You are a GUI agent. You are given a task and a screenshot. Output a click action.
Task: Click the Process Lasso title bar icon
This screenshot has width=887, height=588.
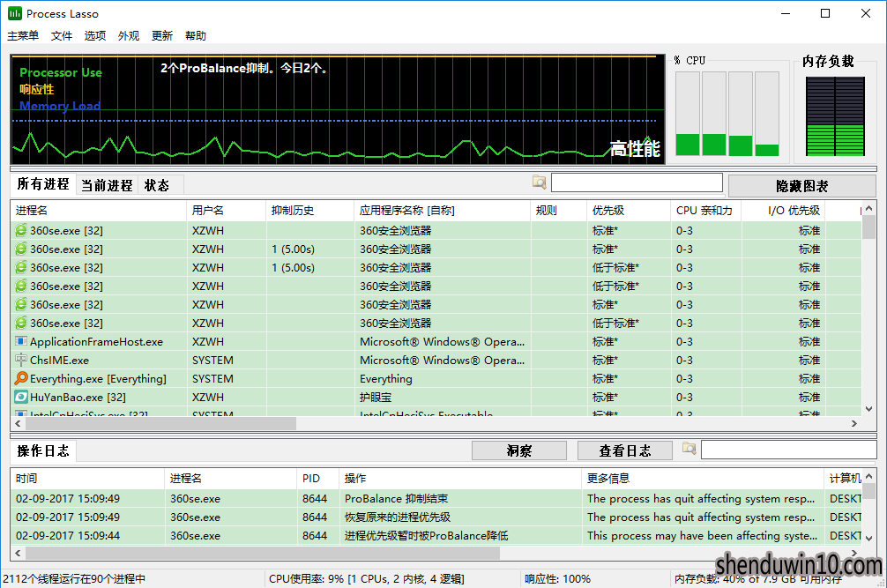click(x=15, y=13)
